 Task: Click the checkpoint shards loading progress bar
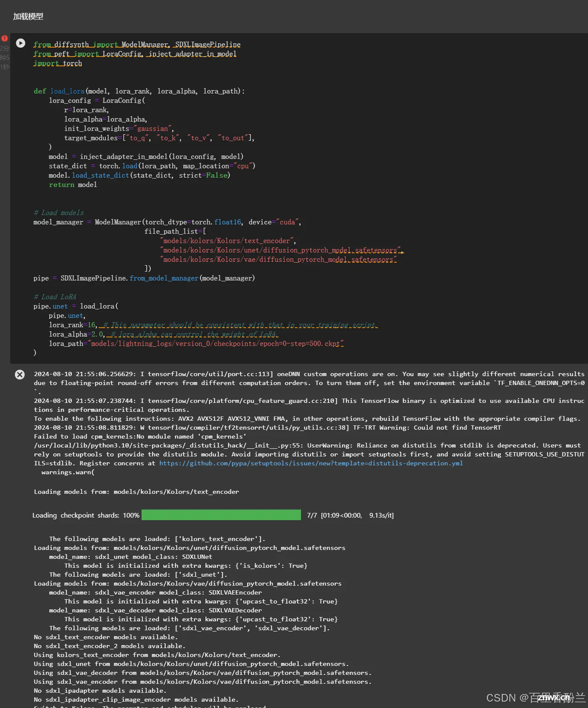click(221, 515)
